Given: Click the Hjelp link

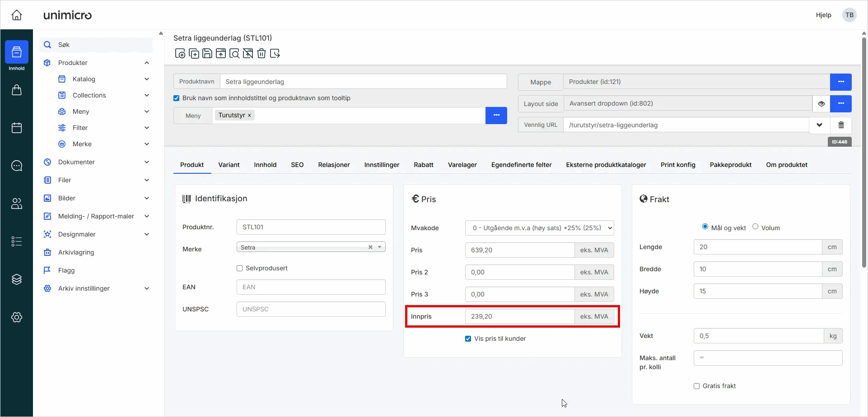Looking at the screenshot, I should tap(823, 15).
